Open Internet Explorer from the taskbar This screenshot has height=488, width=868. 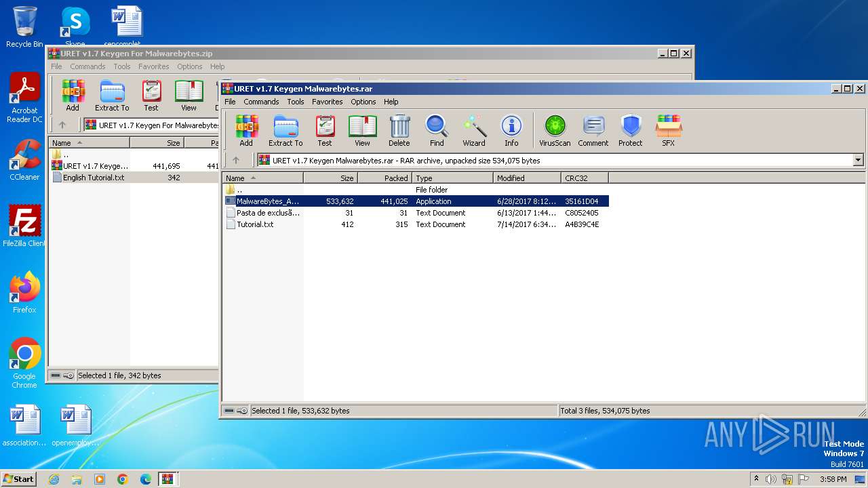[x=54, y=479]
